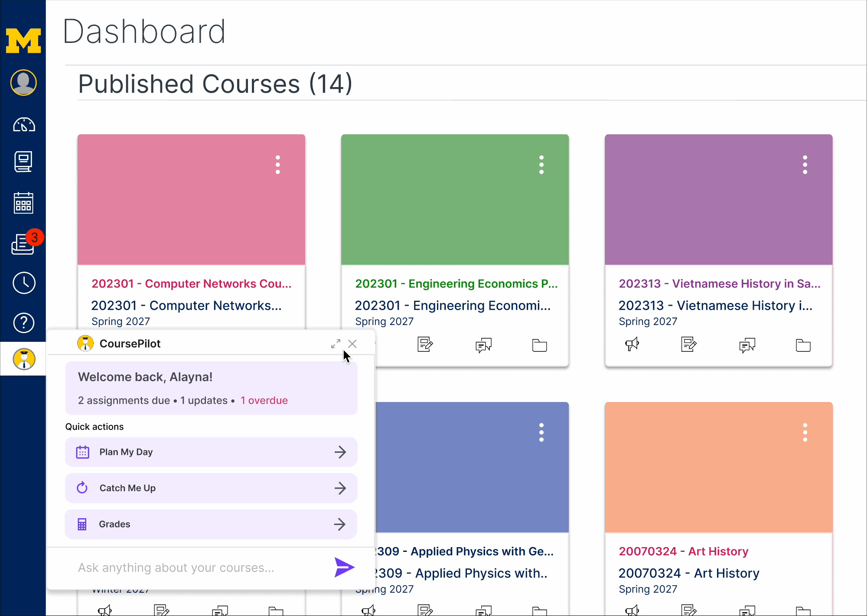Send message with the purple arrow icon
The height and width of the screenshot is (616, 867).
[x=344, y=567]
